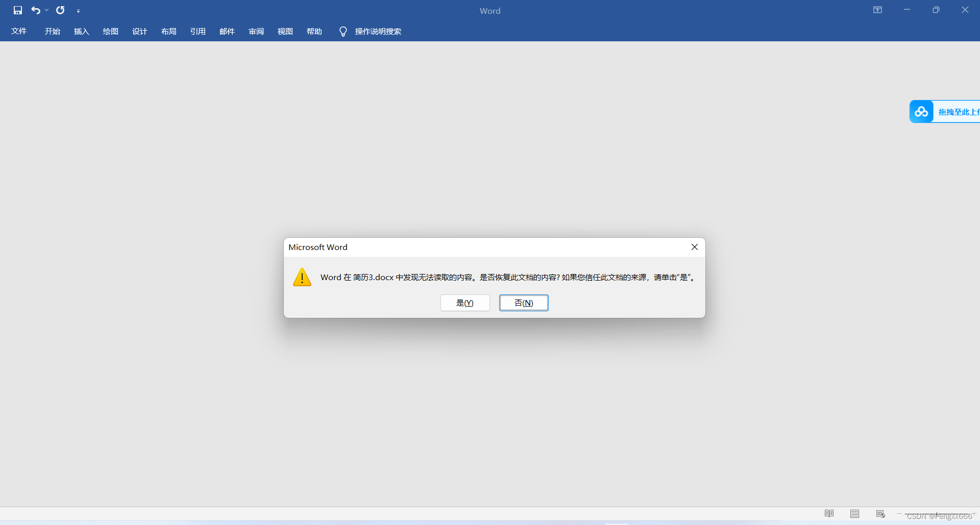Switch to the 引用 tab

pos(198,31)
